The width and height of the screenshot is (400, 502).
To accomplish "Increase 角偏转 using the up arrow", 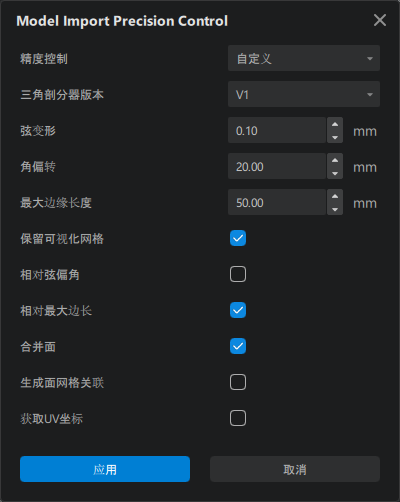I will click(335, 160).
